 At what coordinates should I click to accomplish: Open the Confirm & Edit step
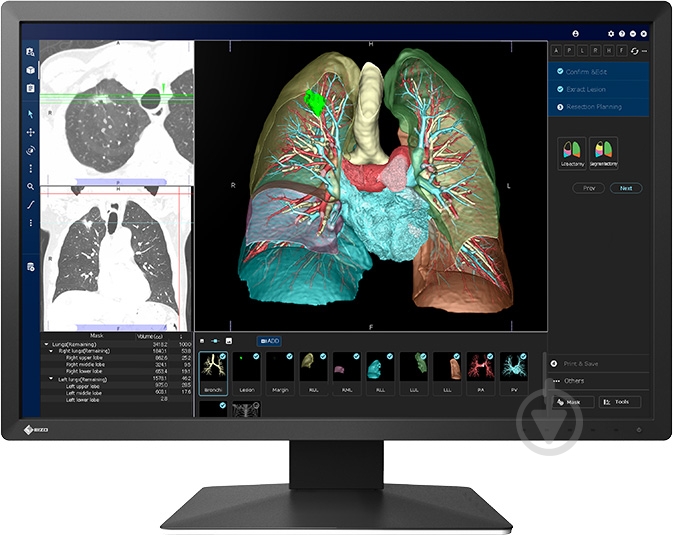[x=599, y=72]
